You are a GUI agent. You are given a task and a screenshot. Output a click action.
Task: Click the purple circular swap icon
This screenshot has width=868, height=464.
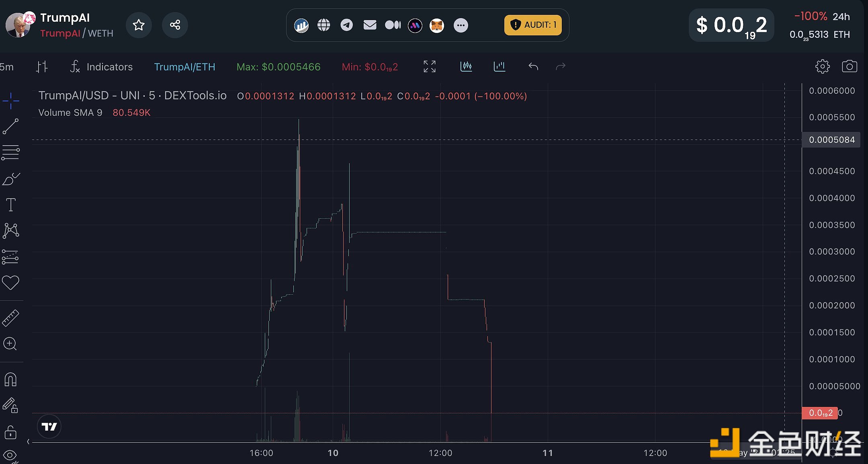415,26
